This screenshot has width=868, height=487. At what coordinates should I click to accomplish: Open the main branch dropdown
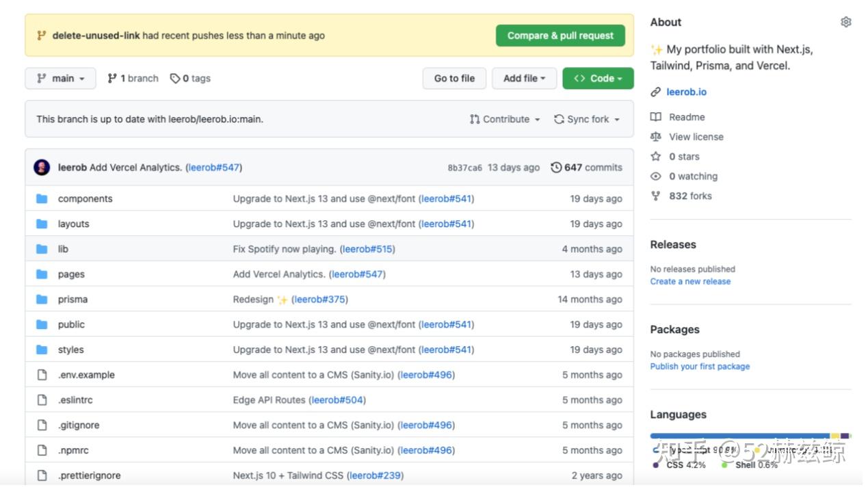coord(60,78)
